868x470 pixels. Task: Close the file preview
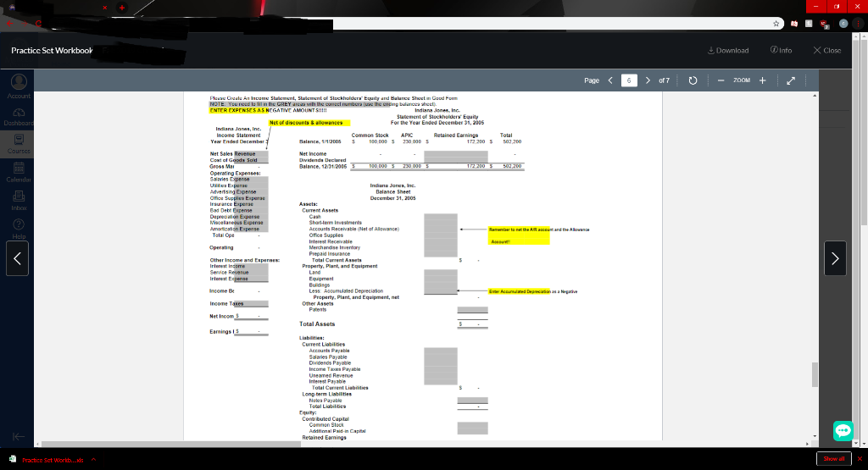click(827, 50)
